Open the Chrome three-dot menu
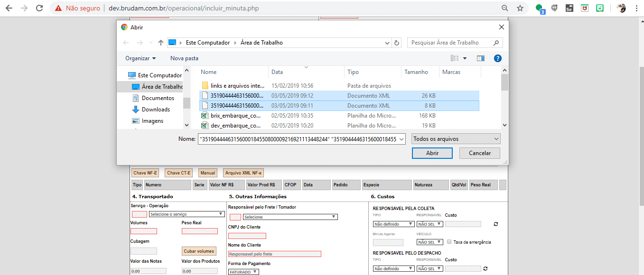Screen dimensions: 644x275 click(636, 8)
